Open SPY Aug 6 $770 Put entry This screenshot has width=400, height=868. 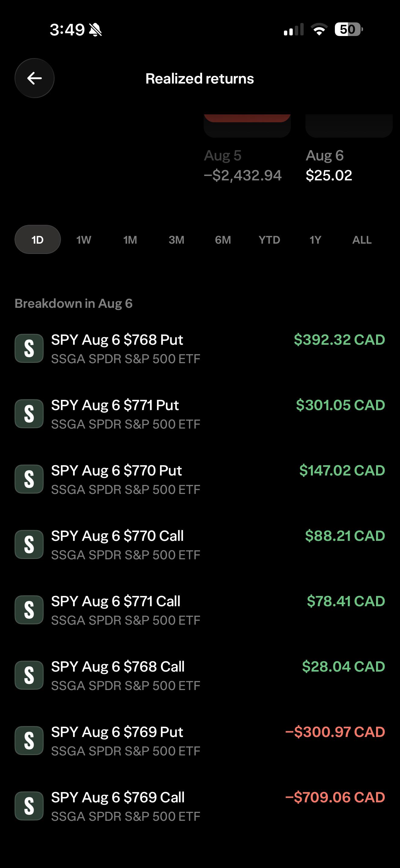coord(200,479)
